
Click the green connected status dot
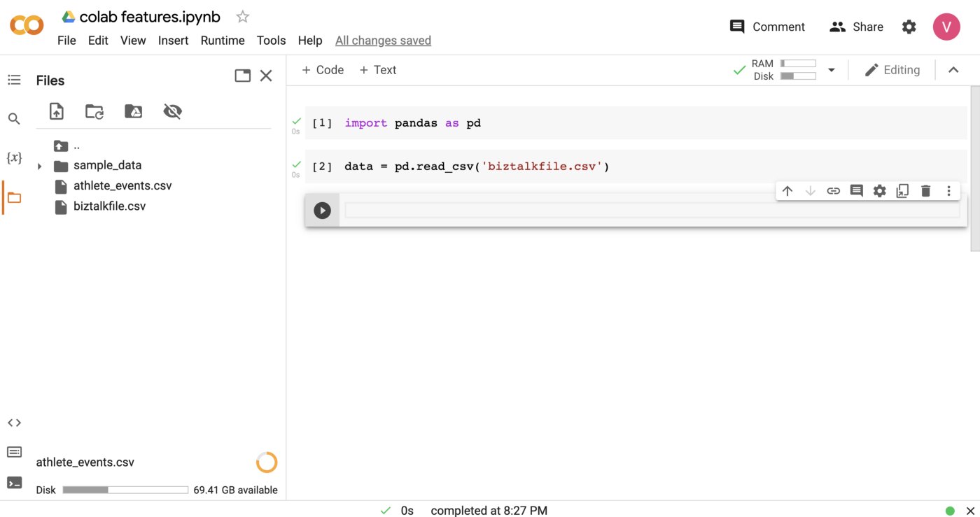[950, 511]
